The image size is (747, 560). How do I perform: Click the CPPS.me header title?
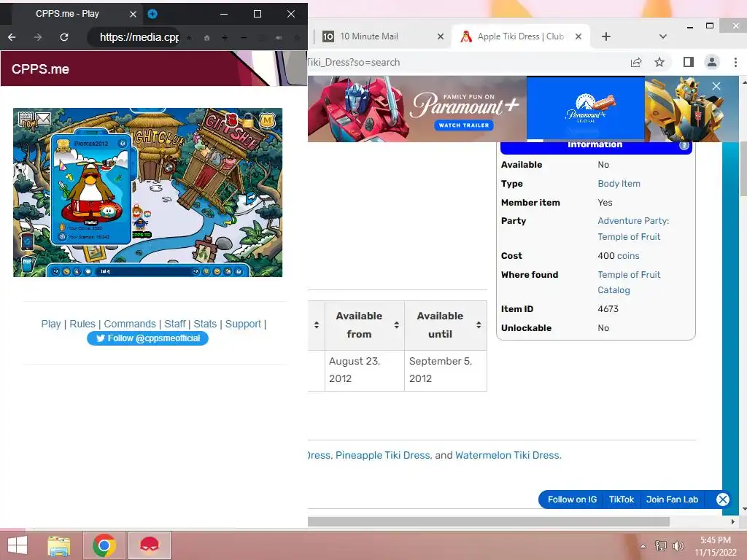click(x=41, y=69)
